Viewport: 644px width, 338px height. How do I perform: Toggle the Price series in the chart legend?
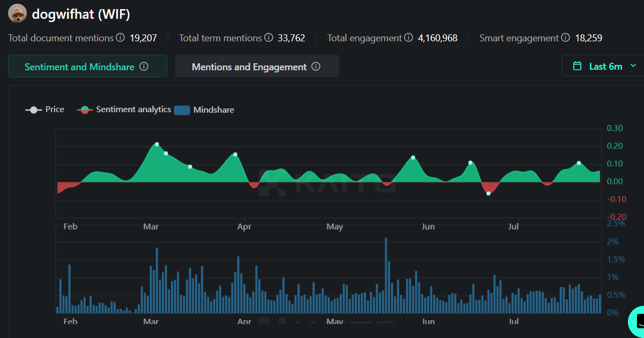coord(45,109)
